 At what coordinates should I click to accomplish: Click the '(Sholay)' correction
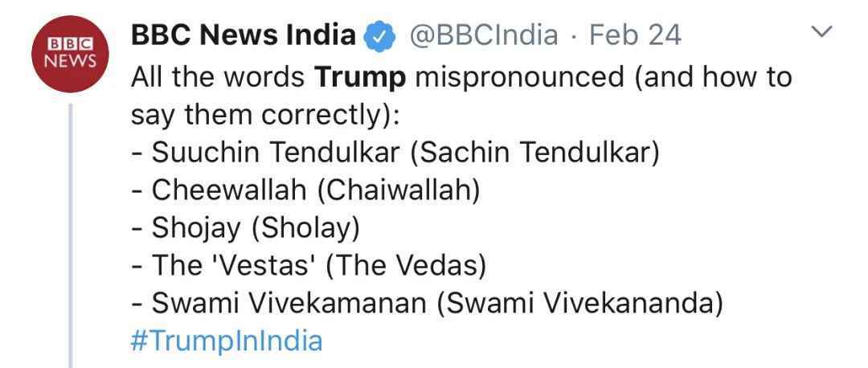[x=305, y=228]
